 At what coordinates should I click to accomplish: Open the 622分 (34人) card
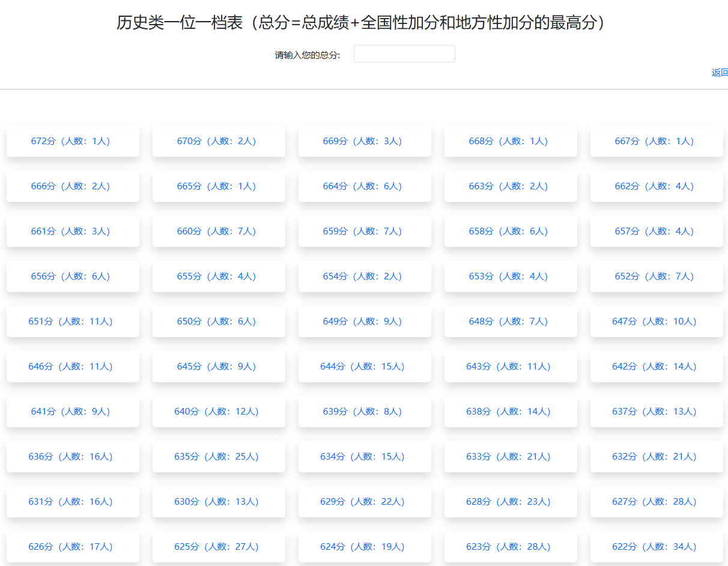(657, 547)
